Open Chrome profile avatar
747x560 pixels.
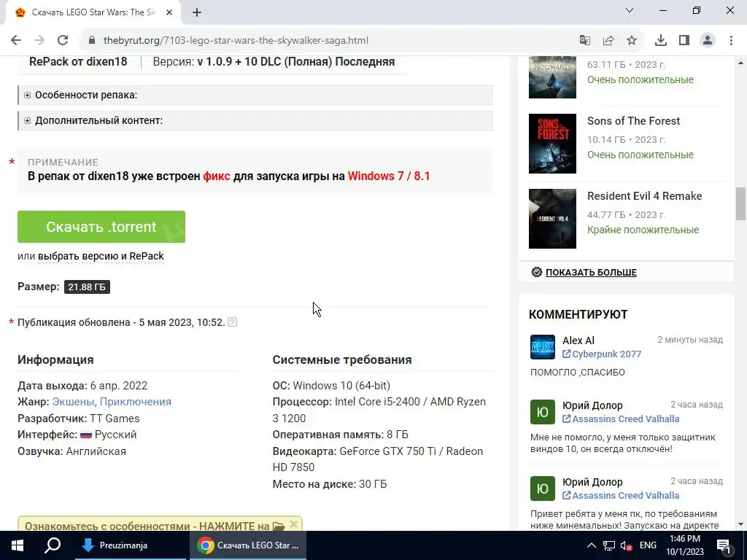708,41
